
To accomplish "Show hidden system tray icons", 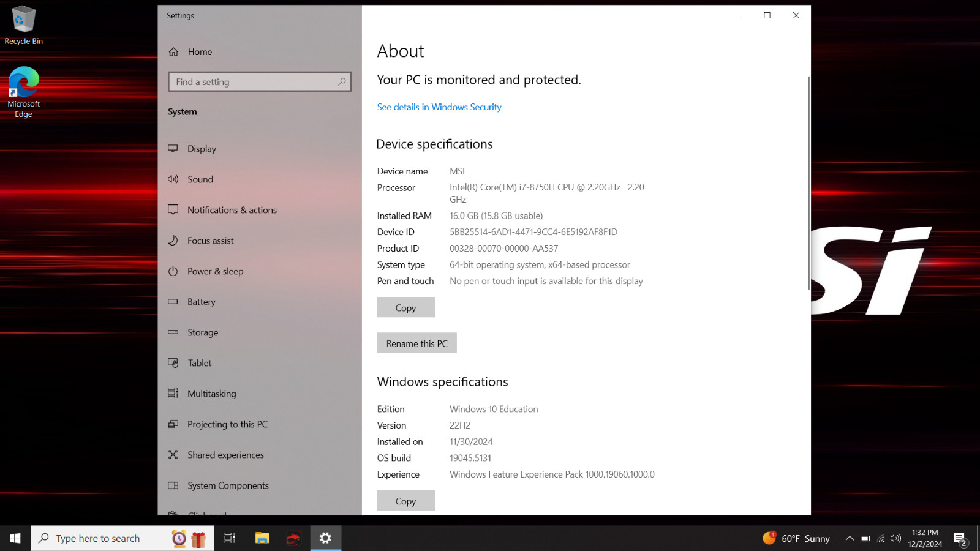I will tap(850, 538).
